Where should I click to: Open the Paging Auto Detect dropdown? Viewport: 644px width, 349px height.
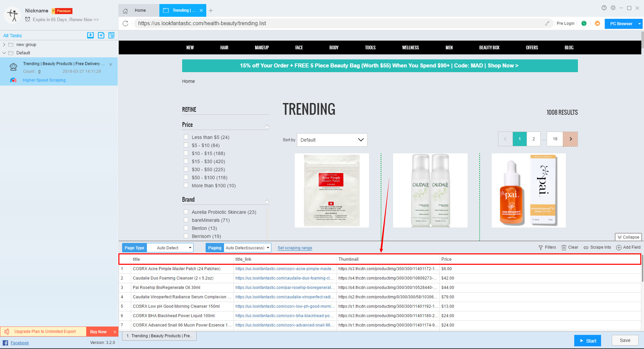coord(247,248)
